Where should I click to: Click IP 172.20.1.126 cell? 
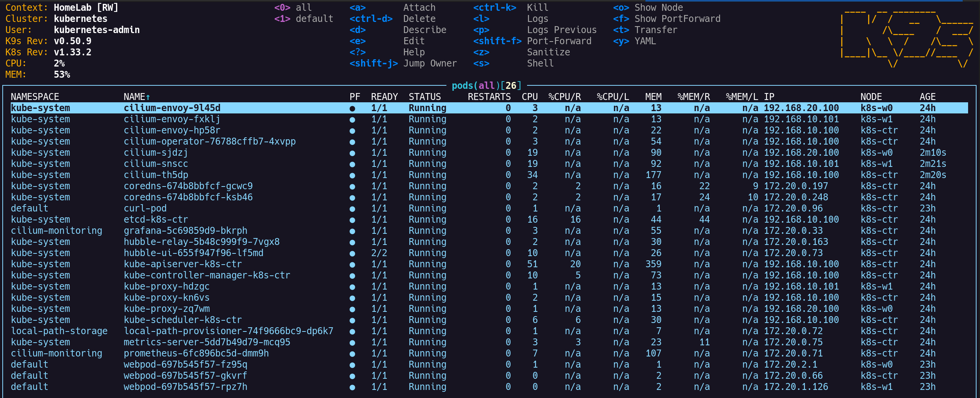click(796, 387)
